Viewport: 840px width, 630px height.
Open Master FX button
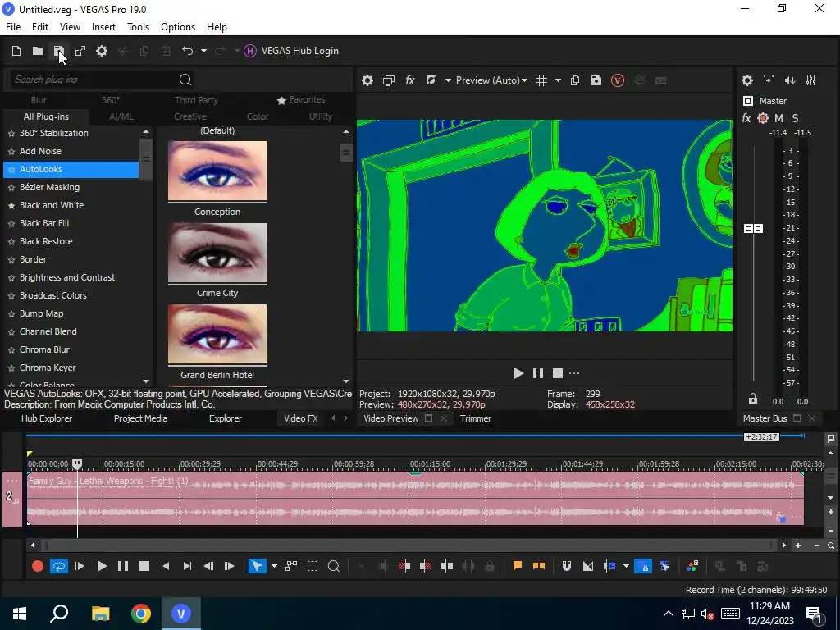[x=746, y=118]
